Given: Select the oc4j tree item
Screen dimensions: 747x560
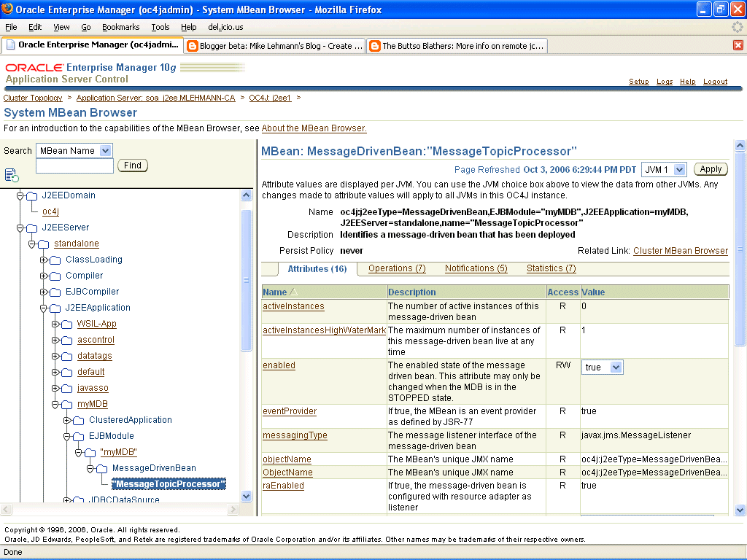Looking at the screenshot, I should [50, 211].
